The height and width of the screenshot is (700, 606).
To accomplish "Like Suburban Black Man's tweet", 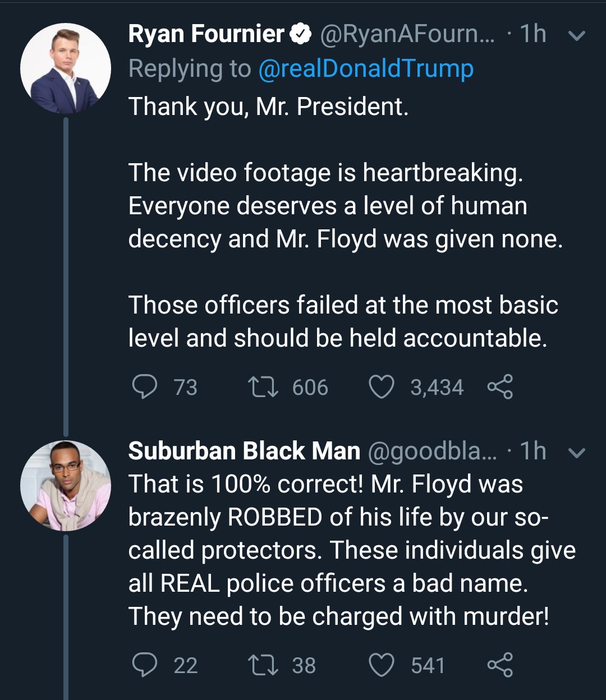I will point(382,665).
